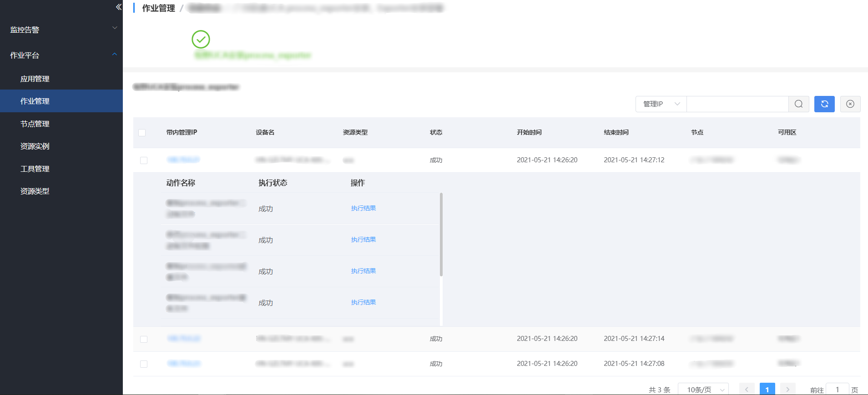Open 资源实例 from the sidebar

point(35,146)
